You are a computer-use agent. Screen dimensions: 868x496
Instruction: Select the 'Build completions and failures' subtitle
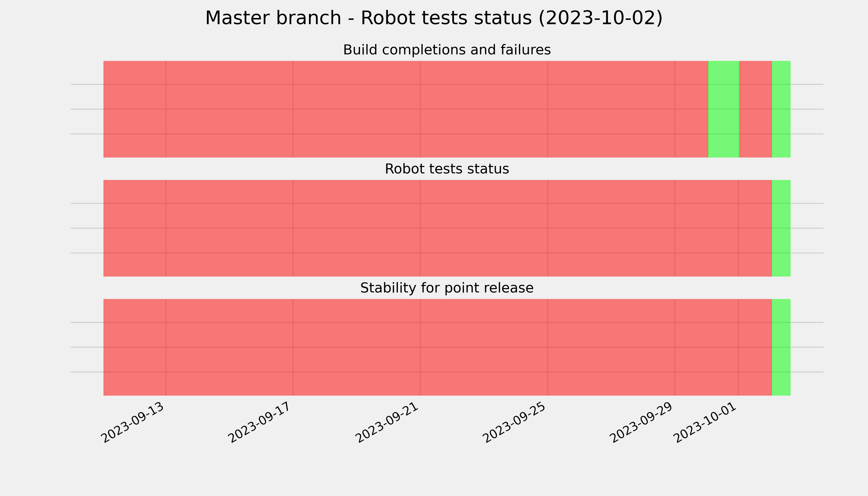click(447, 50)
